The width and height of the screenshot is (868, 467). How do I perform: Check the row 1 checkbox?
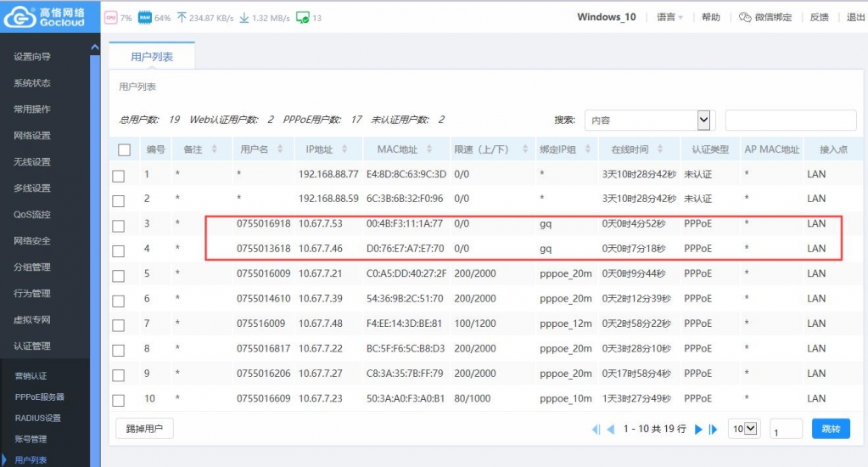pos(119,176)
